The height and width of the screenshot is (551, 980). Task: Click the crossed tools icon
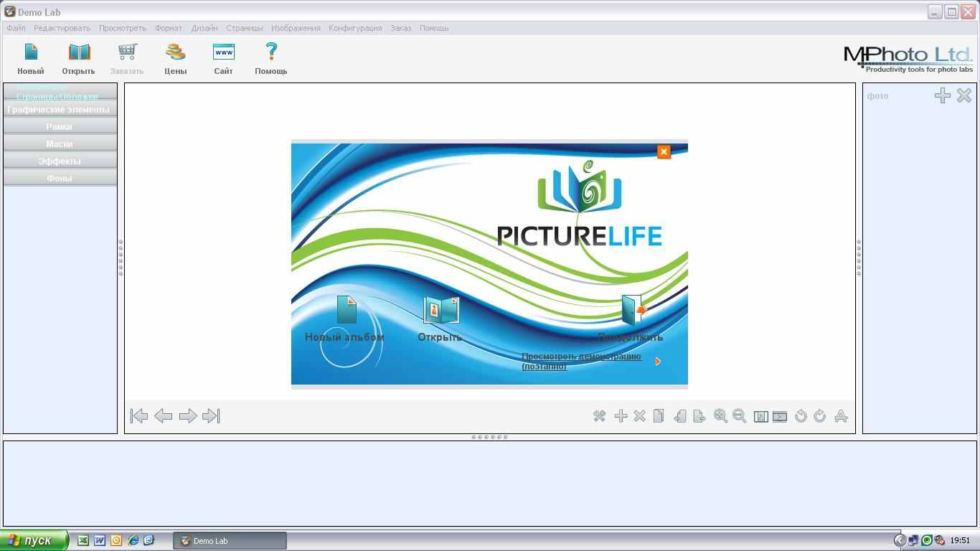pyautogui.click(x=600, y=416)
